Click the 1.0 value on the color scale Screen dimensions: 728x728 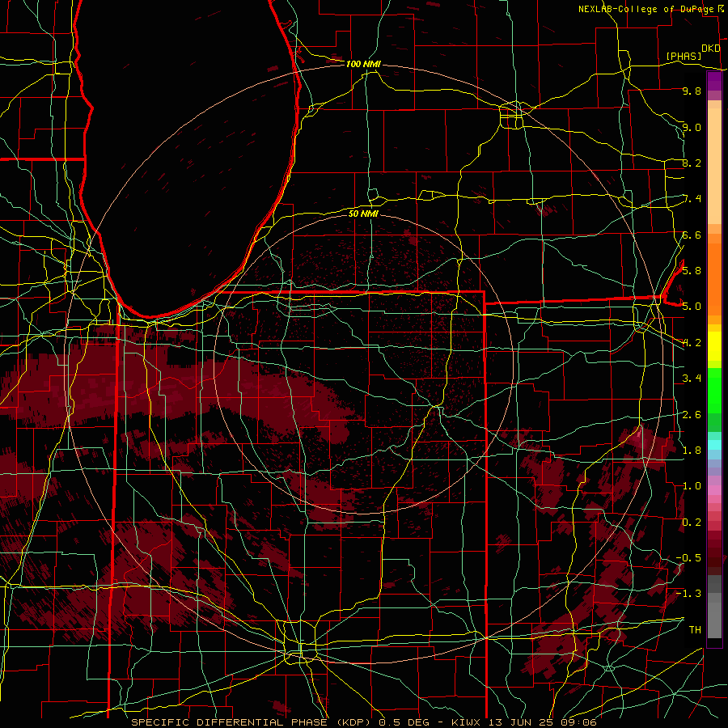tap(692, 486)
